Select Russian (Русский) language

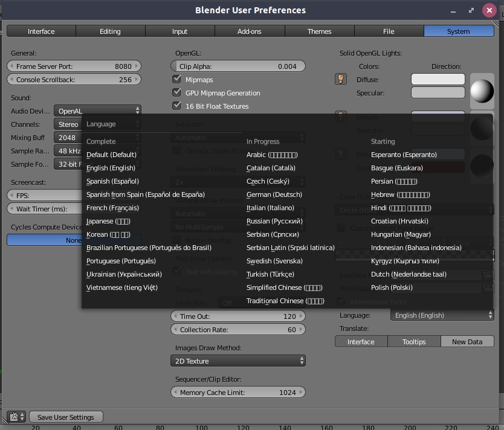[274, 221]
